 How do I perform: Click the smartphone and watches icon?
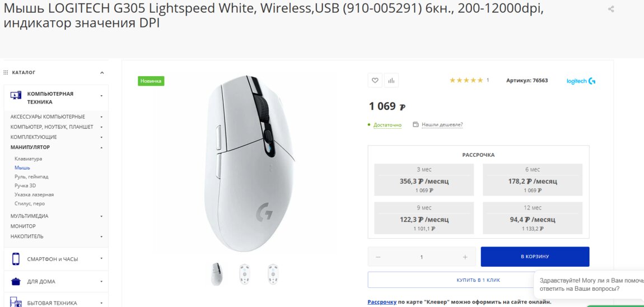click(x=16, y=259)
